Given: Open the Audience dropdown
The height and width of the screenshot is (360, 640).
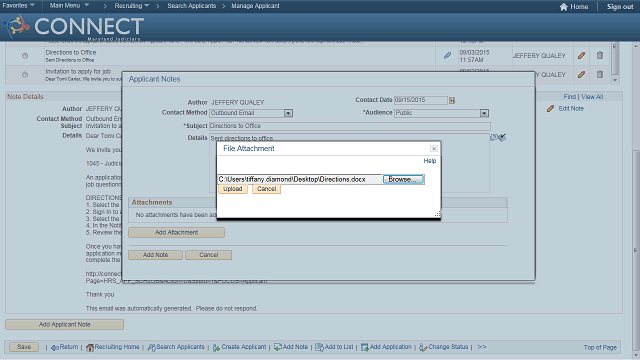Looking at the screenshot, I should coord(484,113).
